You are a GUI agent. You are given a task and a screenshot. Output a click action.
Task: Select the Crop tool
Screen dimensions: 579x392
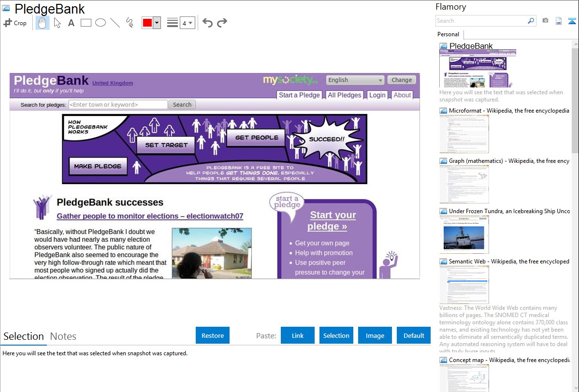15,23
